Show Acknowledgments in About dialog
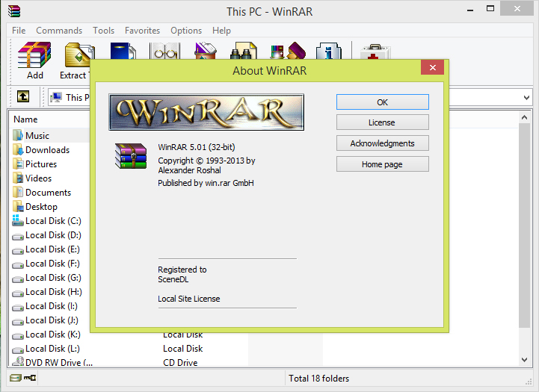 coord(383,143)
